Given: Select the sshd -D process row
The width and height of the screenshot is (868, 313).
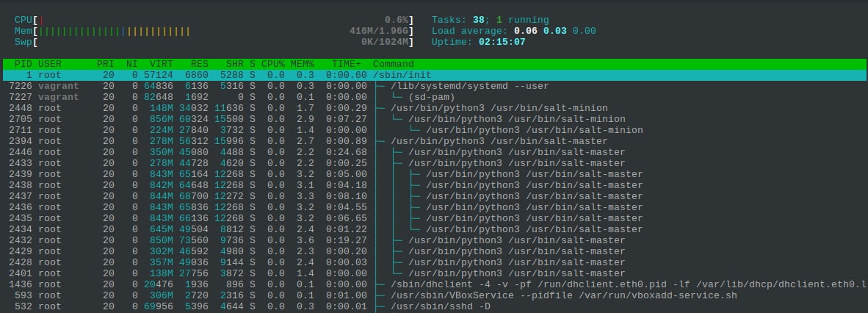Looking at the screenshot, I should click(434, 306).
